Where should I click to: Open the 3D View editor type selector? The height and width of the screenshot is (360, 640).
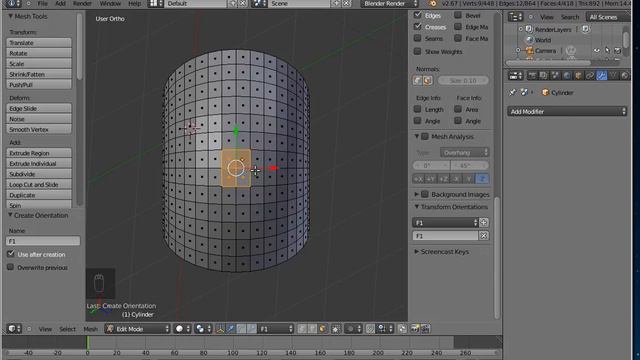click(x=14, y=329)
